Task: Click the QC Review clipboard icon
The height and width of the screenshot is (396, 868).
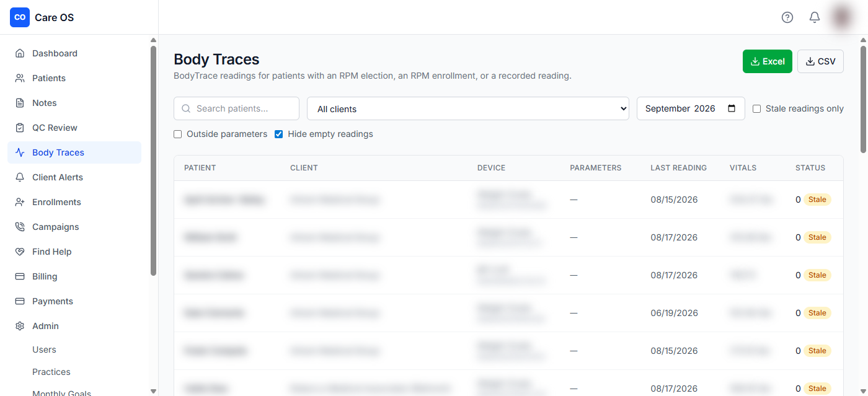Action: click(20, 128)
